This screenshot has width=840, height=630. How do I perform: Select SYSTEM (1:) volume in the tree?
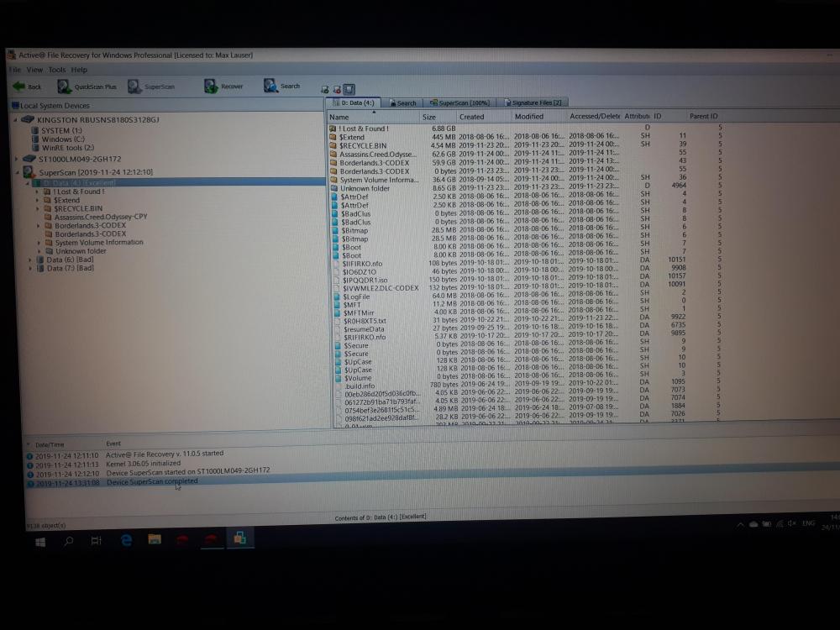click(x=61, y=131)
